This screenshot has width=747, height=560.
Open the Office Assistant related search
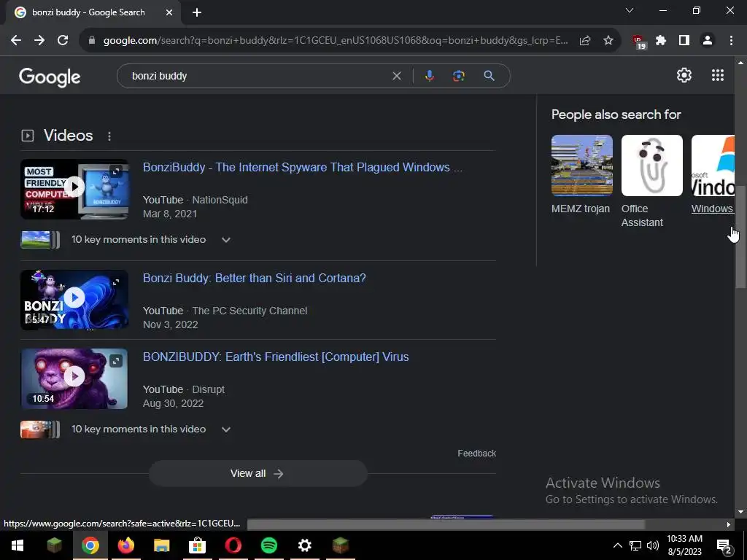[651, 182]
